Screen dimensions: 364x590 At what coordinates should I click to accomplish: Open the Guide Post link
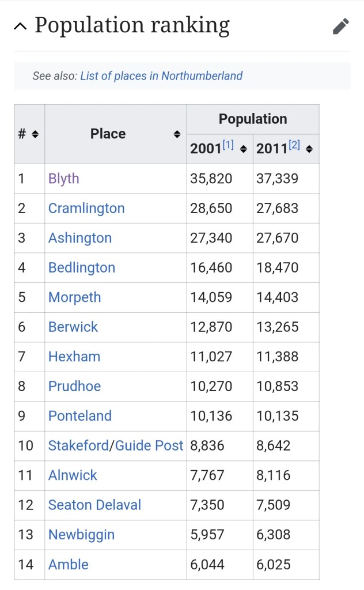[x=149, y=445]
